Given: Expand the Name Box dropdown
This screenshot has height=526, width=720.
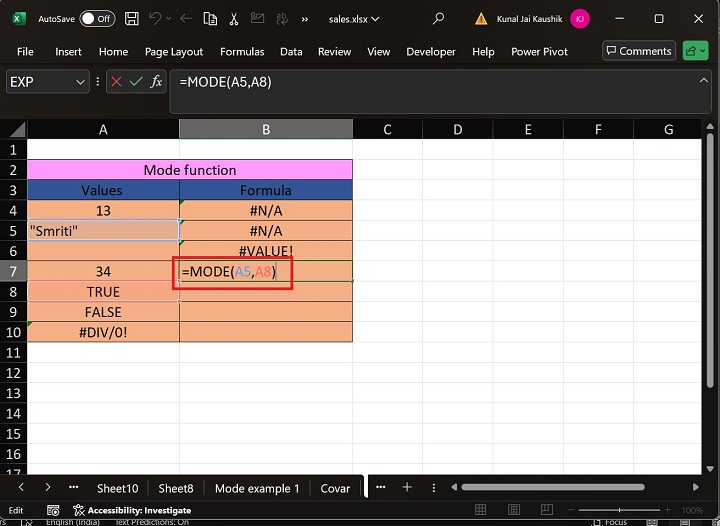Looking at the screenshot, I should click(x=80, y=82).
